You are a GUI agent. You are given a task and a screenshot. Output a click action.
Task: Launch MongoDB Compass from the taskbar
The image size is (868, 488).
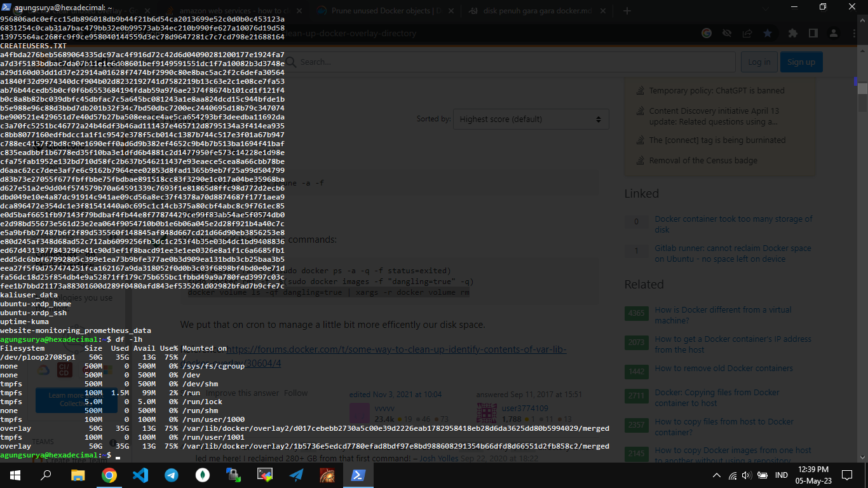click(x=202, y=475)
